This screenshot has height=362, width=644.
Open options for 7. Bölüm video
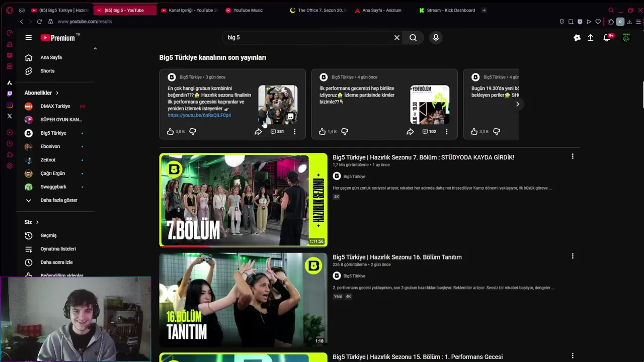(573, 156)
